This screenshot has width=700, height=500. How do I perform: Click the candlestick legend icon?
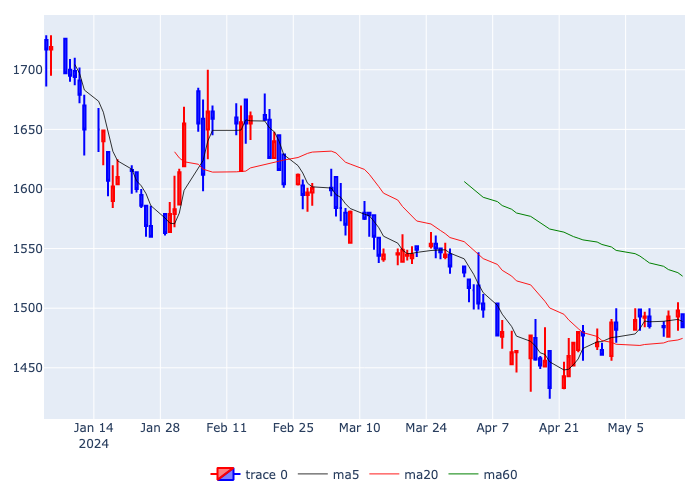pyautogui.click(x=225, y=475)
